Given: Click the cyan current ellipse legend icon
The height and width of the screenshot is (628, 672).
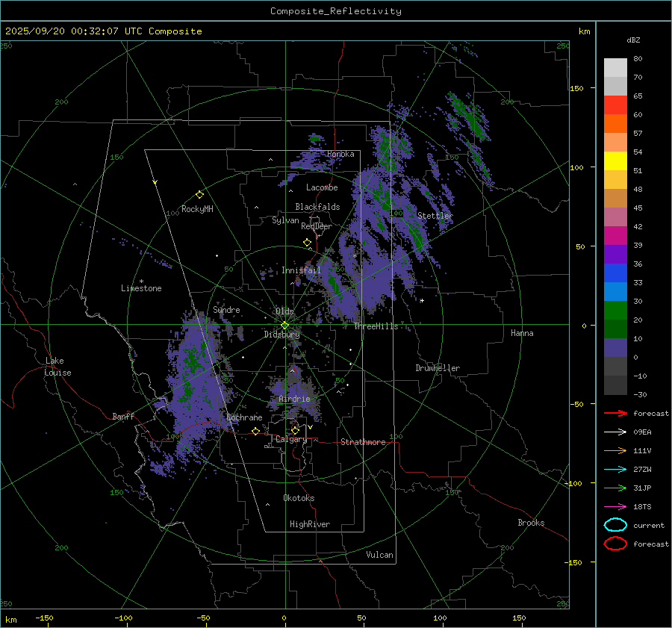Looking at the screenshot, I should 615,525.
